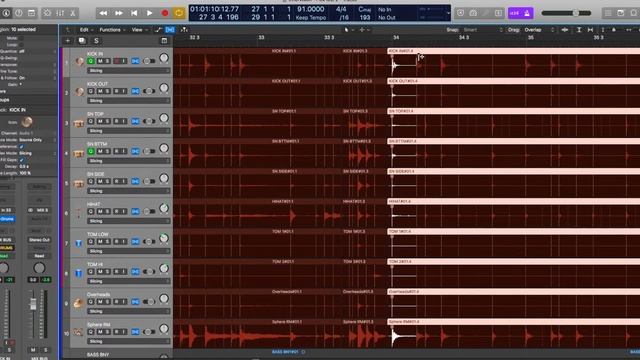Toggle the Show Automation button
The height and width of the screenshot is (360, 640).
pos(158,30)
